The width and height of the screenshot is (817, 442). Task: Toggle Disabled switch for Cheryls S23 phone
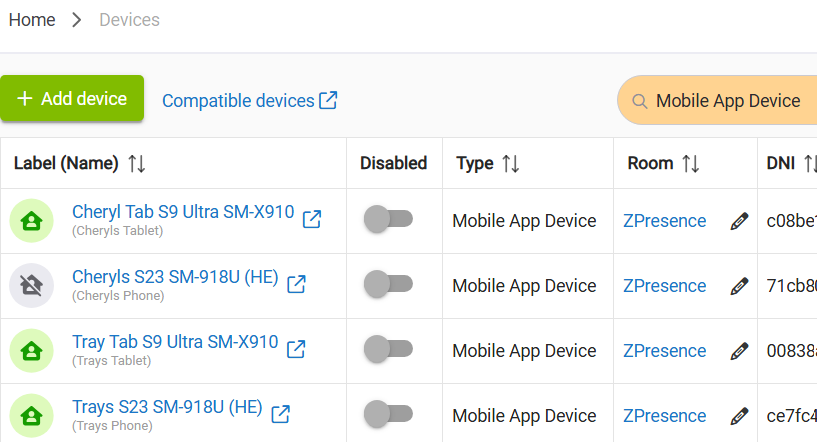click(x=388, y=286)
